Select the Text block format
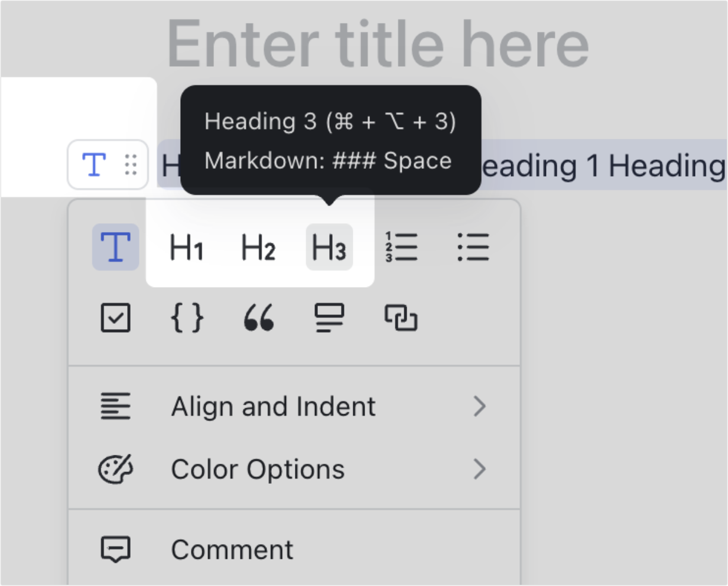This screenshot has width=728, height=586. pos(116,247)
